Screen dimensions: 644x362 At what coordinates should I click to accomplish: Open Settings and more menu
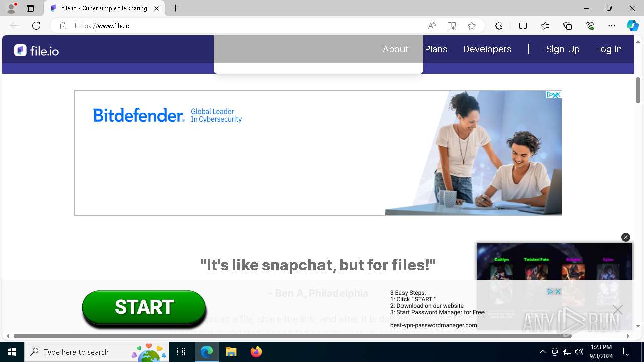(x=612, y=26)
